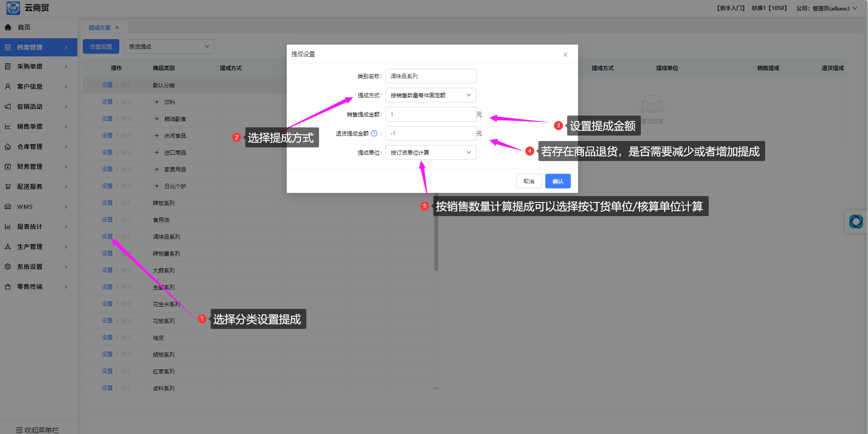
Task: Open the 提成单位 dropdown in dialog
Action: tap(431, 152)
